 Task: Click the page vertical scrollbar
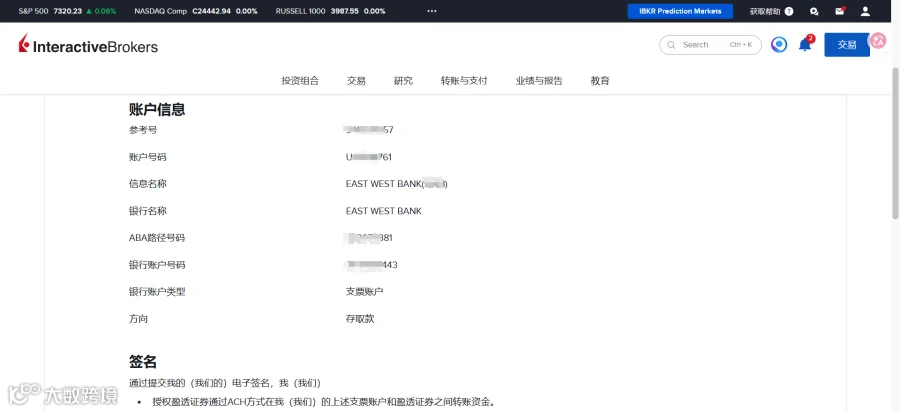(x=895, y=142)
